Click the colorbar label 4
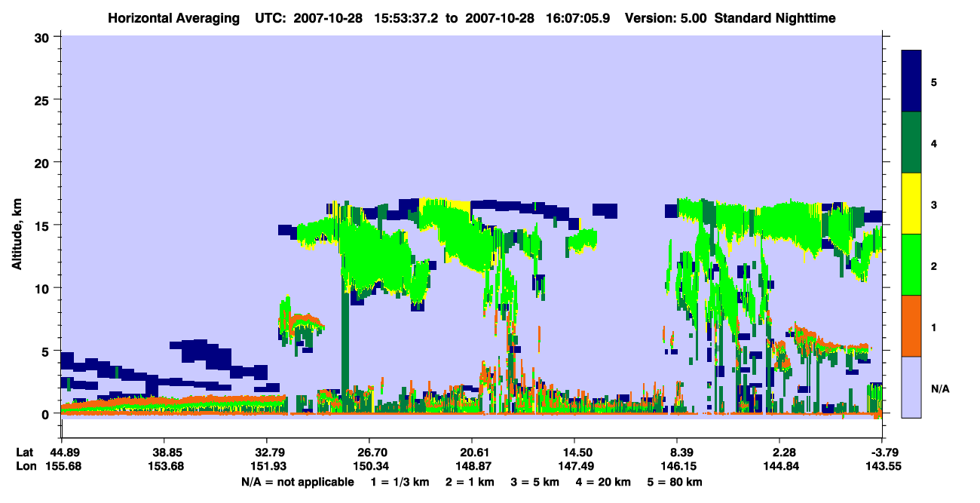This screenshot has width=980, height=503. point(934,142)
